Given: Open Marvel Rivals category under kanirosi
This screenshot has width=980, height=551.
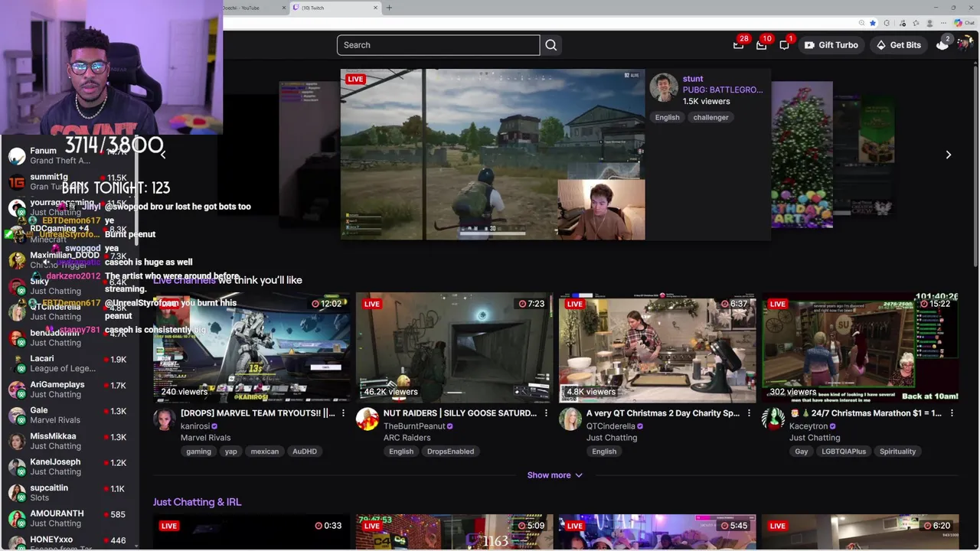Looking at the screenshot, I should 205,438.
